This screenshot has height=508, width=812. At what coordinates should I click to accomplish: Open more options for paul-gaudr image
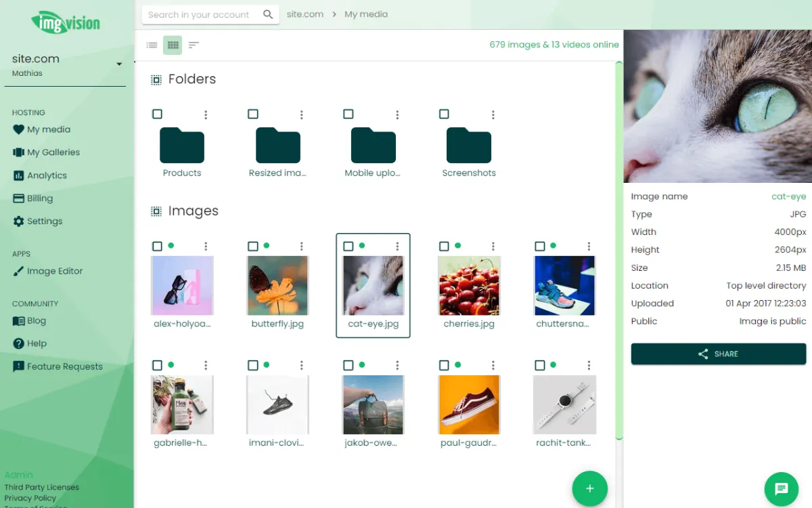(x=493, y=365)
